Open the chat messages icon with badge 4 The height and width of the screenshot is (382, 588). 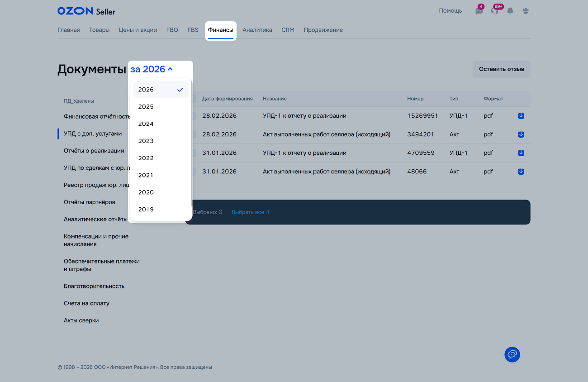point(479,11)
